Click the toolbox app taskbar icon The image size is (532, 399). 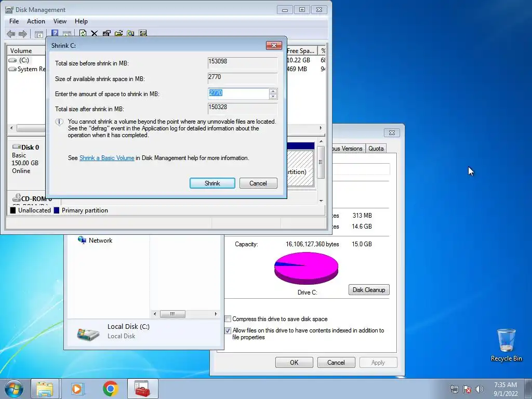click(x=142, y=389)
